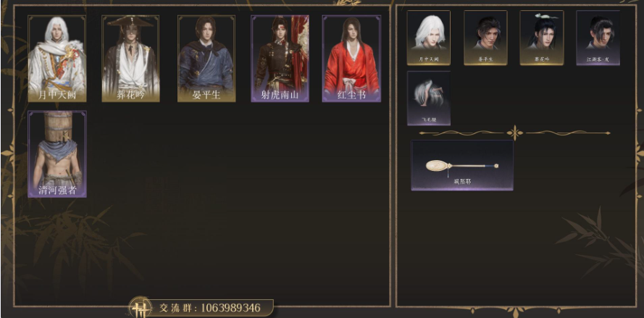Click the 红尘书 name label

tap(351, 96)
